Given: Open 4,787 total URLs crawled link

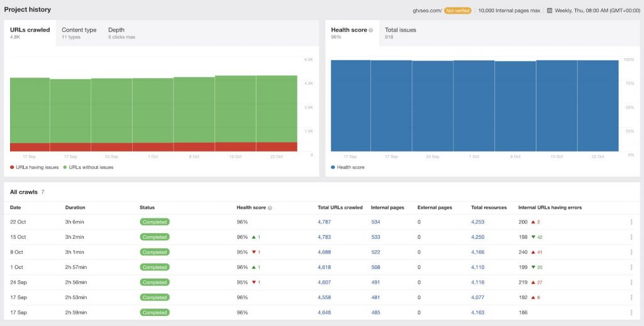Looking at the screenshot, I should [325, 222].
